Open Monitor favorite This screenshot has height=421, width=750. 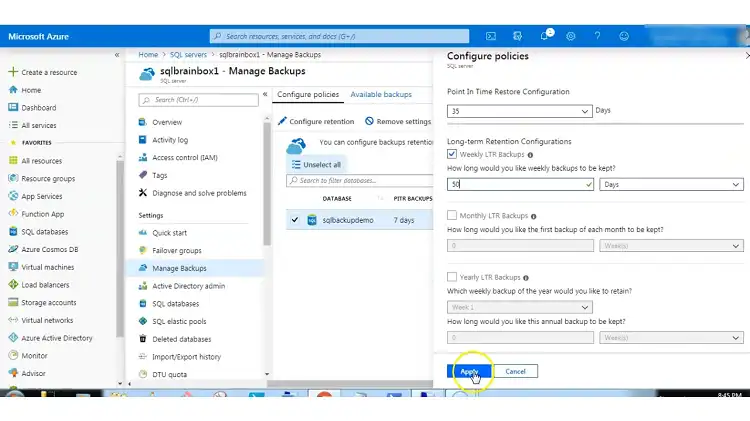point(28,355)
